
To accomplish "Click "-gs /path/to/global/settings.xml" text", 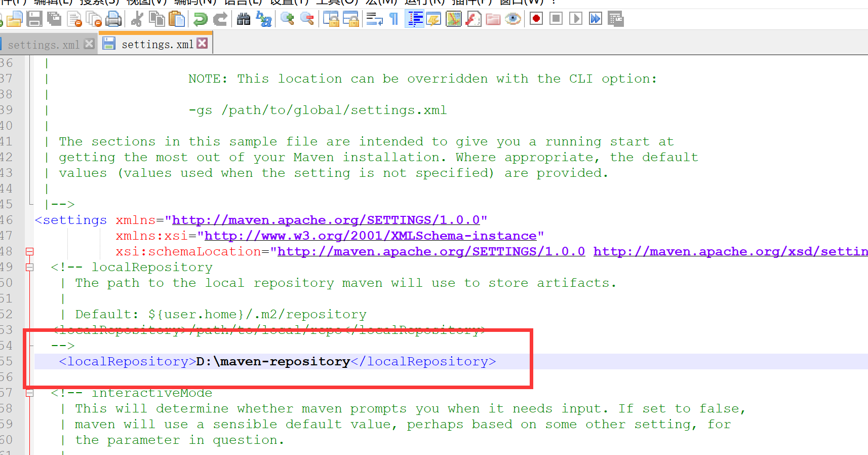I will click(x=318, y=110).
